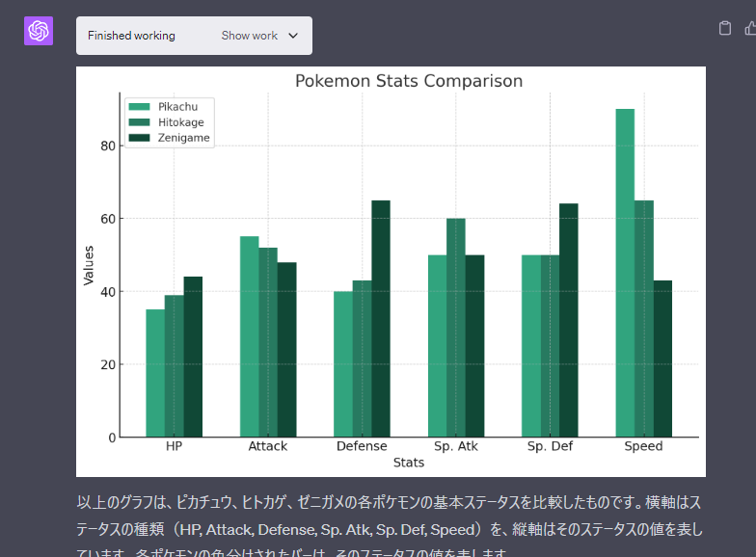Click the Defense axis label

[362, 446]
